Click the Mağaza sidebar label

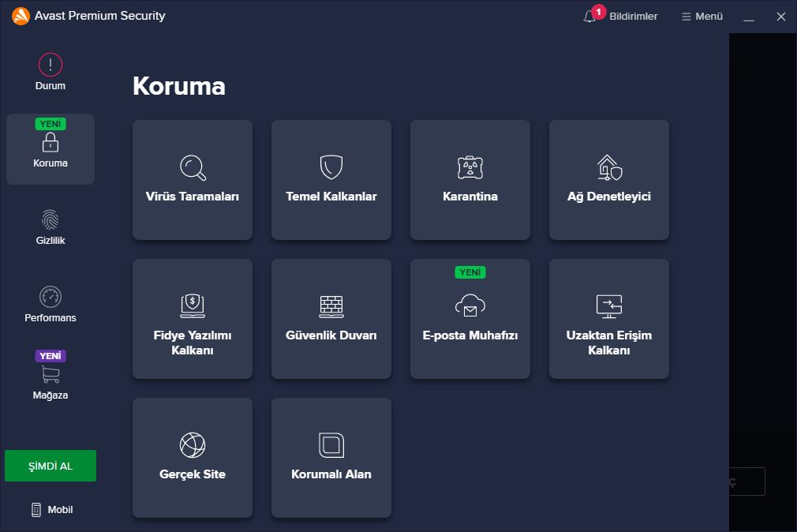(51, 395)
